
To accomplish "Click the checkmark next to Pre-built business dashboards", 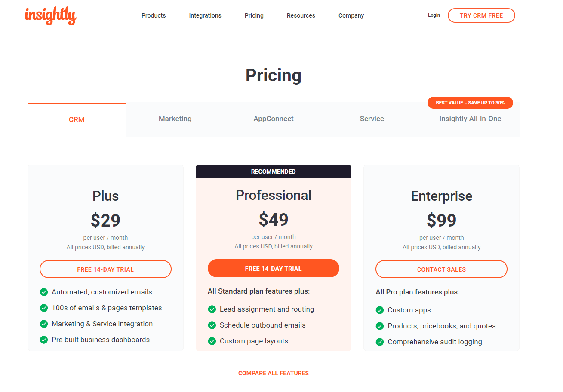I will coord(44,340).
